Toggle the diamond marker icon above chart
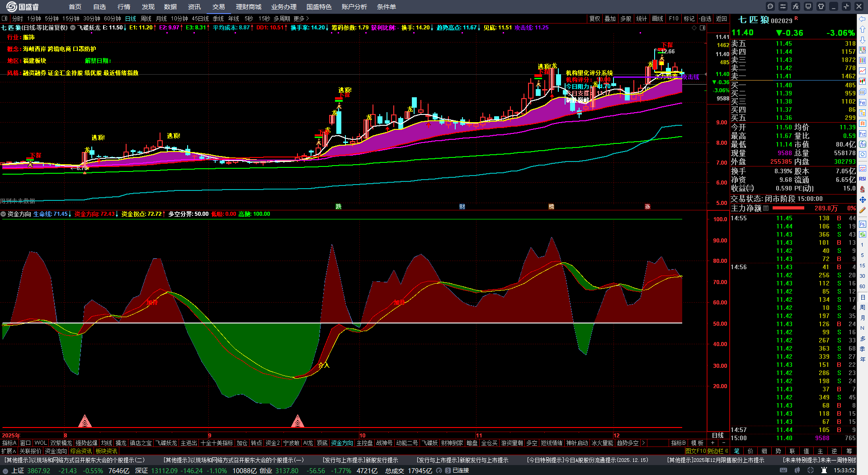The image size is (868, 475). click(694, 28)
